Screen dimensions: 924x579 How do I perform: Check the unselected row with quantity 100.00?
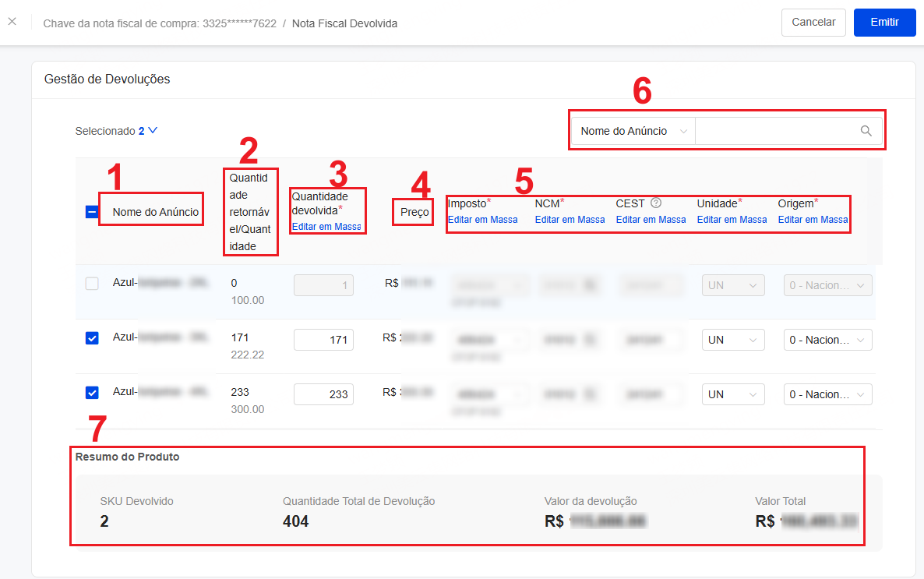pyautogui.click(x=92, y=284)
